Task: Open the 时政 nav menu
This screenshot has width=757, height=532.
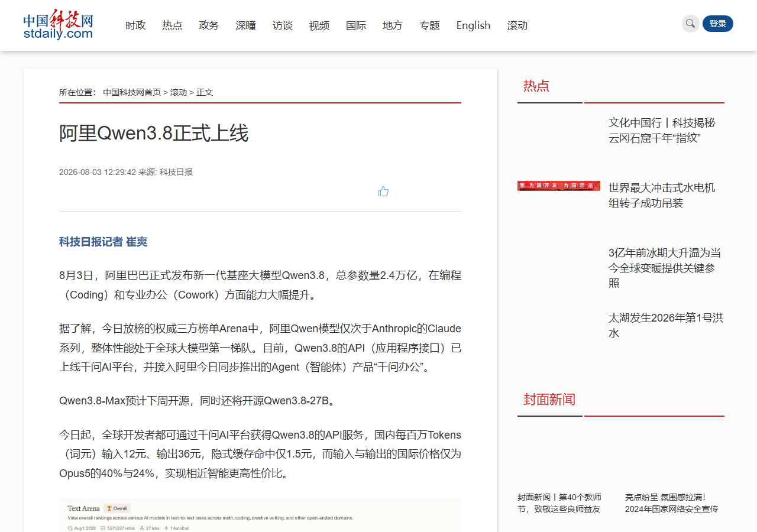Action: pyautogui.click(x=135, y=25)
